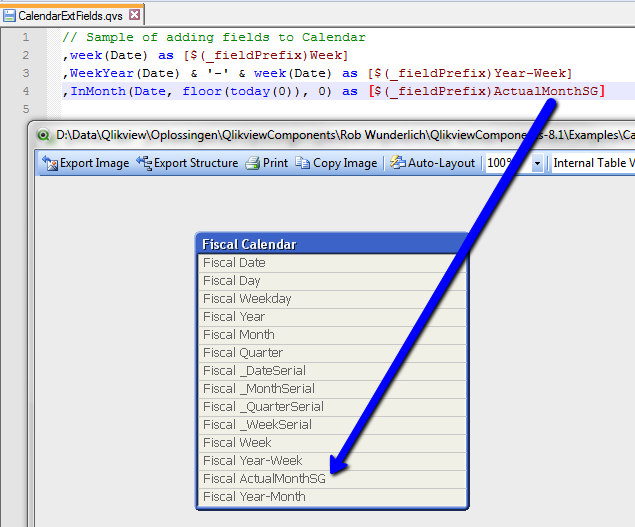
Task: Select the Fiscal Year-Week field
Action: (x=332, y=461)
